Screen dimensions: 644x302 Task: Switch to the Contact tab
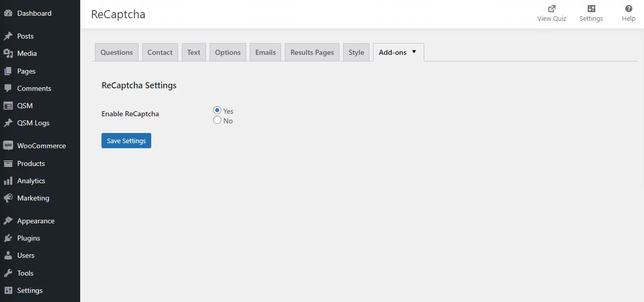click(160, 52)
